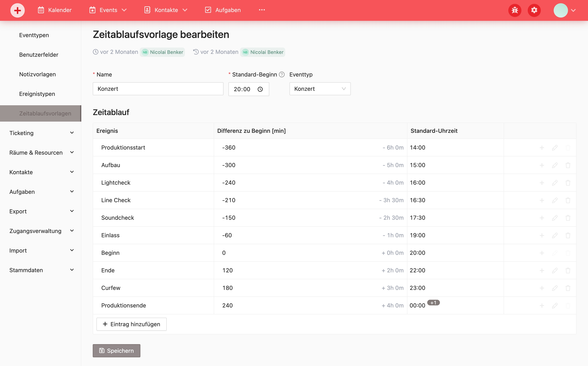Click the plus icon in the Soundcheck row
The width and height of the screenshot is (588, 366).
pyautogui.click(x=542, y=218)
